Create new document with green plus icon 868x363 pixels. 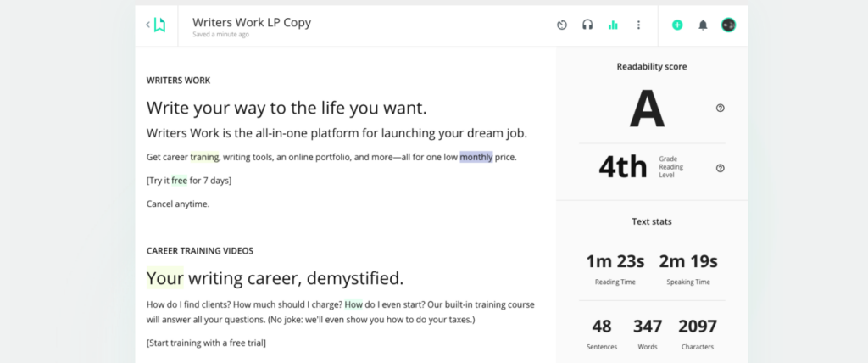coord(677,25)
